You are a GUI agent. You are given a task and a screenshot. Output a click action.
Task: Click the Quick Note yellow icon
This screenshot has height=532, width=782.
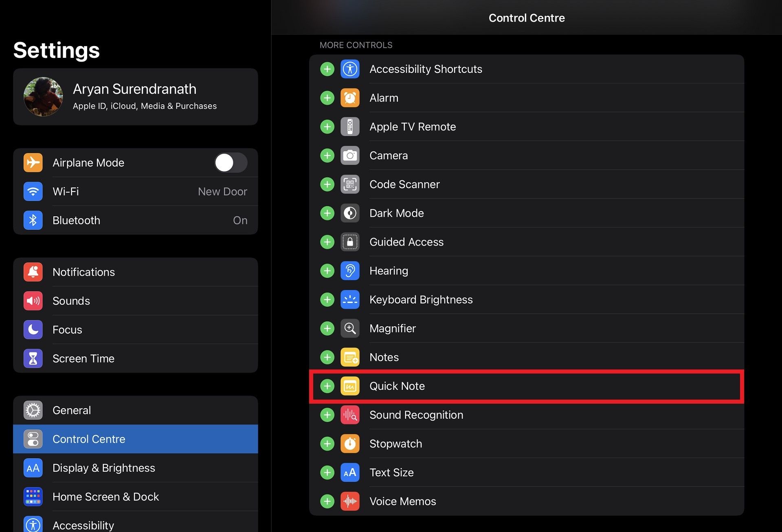pyautogui.click(x=350, y=386)
